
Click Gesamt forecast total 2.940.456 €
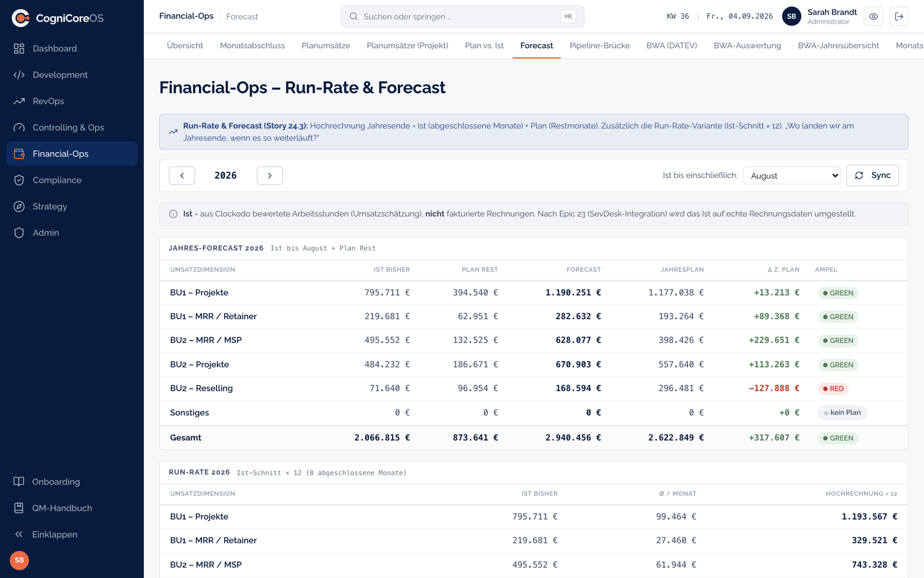pyautogui.click(x=573, y=438)
